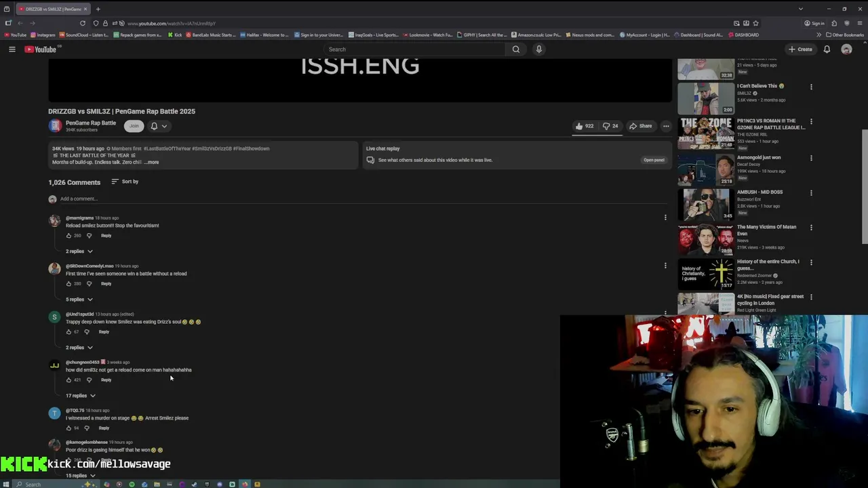Open PenGame Rap Battle channel name link

(91, 123)
